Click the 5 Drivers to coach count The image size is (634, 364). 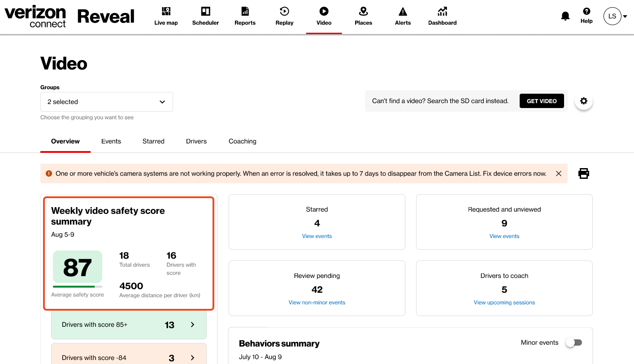(x=504, y=290)
